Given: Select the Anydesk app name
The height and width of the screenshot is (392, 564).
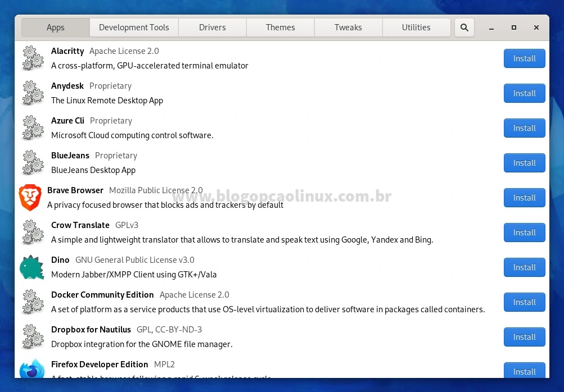Looking at the screenshot, I should coord(67,86).
